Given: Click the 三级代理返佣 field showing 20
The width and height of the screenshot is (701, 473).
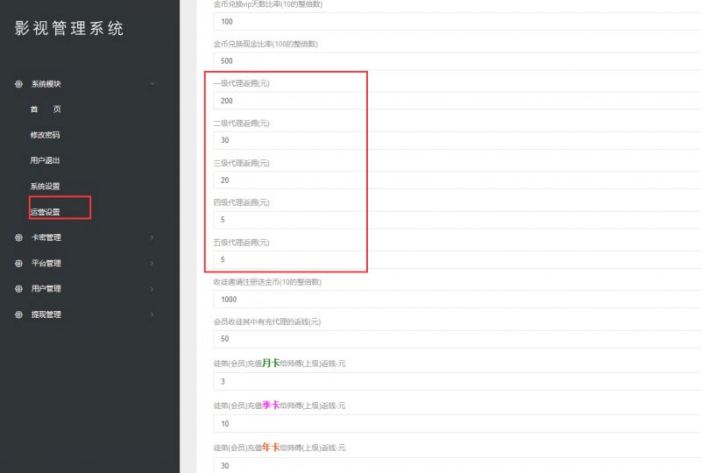Looking at the screenshot, I should [457, 180].
